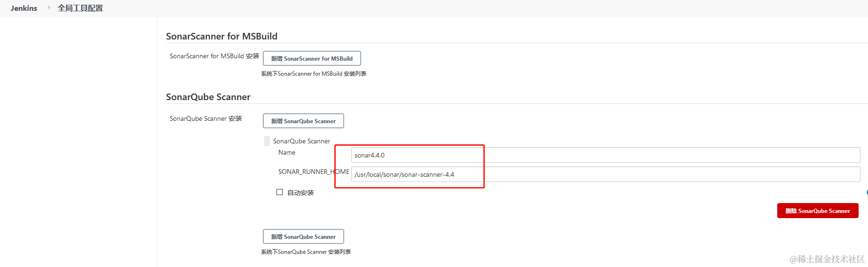This screenshot has height=267, width=868.
Task: Click the 自动安装 label text
Action: coord(300,193)
